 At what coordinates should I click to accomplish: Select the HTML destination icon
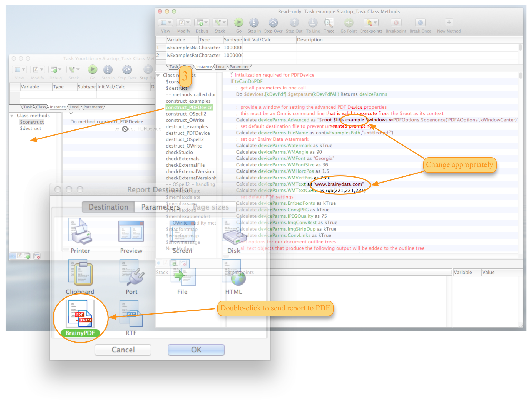pos(233,273)
